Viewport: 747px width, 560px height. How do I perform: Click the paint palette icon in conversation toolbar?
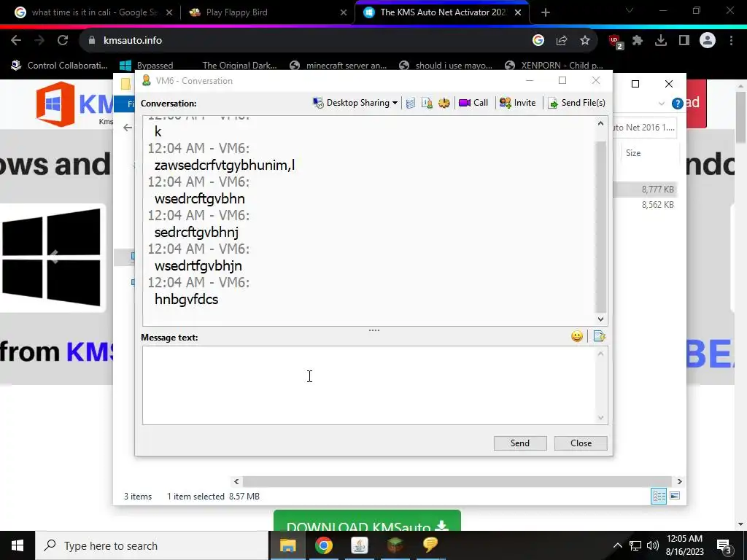[444, 103]
